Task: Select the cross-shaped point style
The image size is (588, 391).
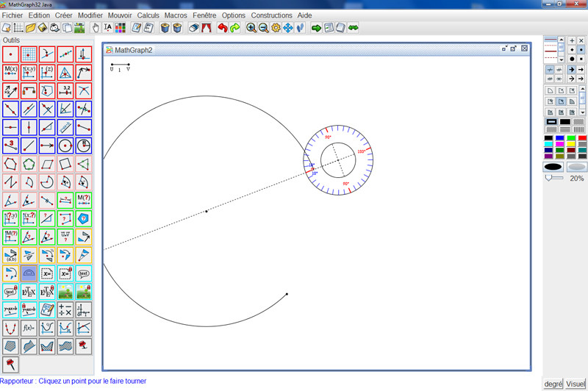Action: coord(581,40)
